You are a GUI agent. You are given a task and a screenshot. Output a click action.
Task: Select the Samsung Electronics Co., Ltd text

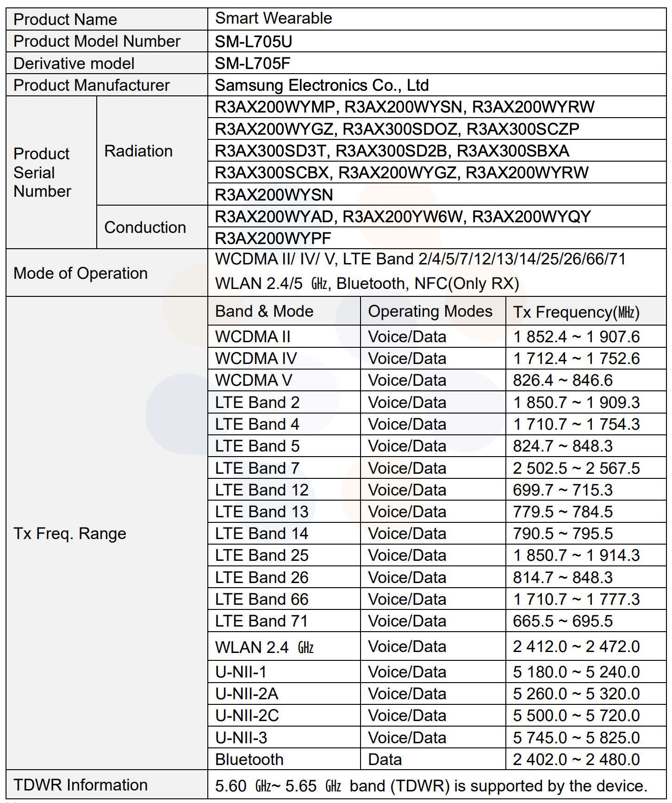[x=322, y=85]
